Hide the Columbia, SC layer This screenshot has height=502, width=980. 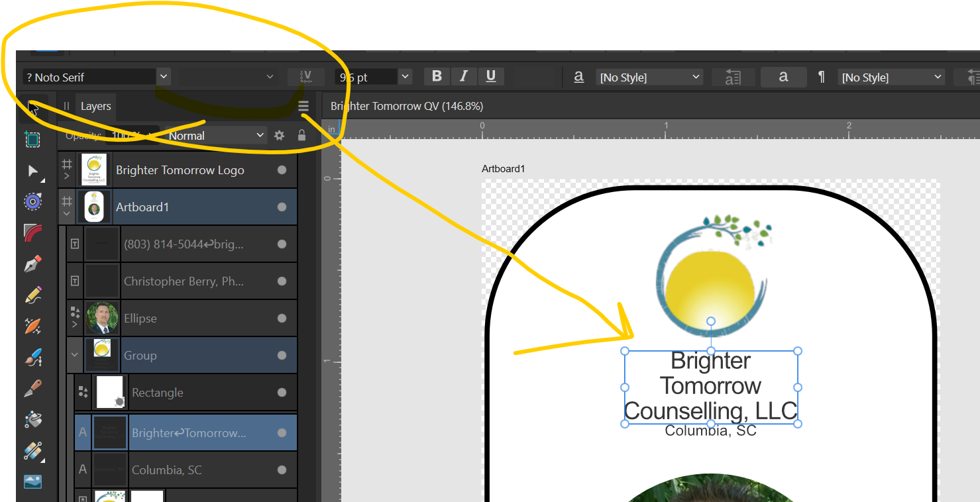pos(282,470)
